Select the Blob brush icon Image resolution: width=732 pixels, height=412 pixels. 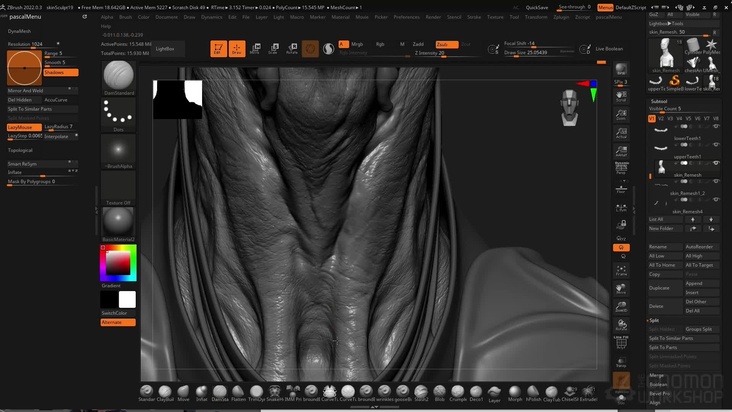(439, 391)
